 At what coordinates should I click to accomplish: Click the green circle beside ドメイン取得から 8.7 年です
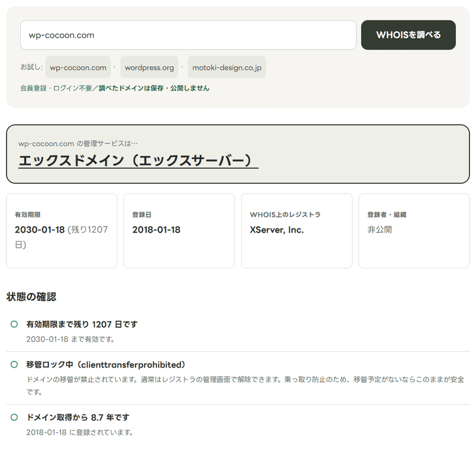[14, 417]
